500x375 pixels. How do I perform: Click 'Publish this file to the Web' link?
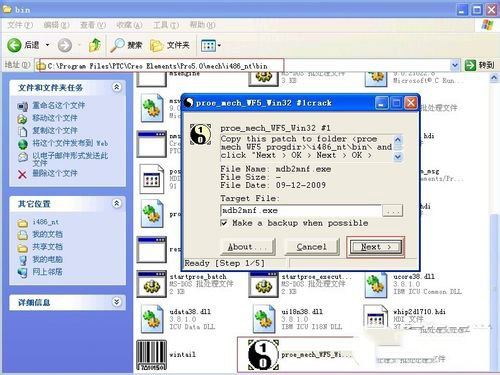pos(70,143)
